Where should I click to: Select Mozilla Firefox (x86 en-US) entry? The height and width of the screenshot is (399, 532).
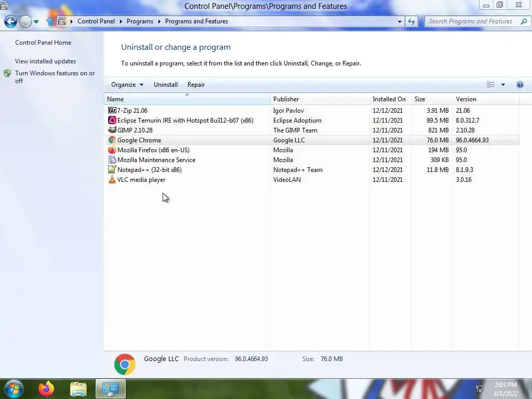tap(153, 150)
